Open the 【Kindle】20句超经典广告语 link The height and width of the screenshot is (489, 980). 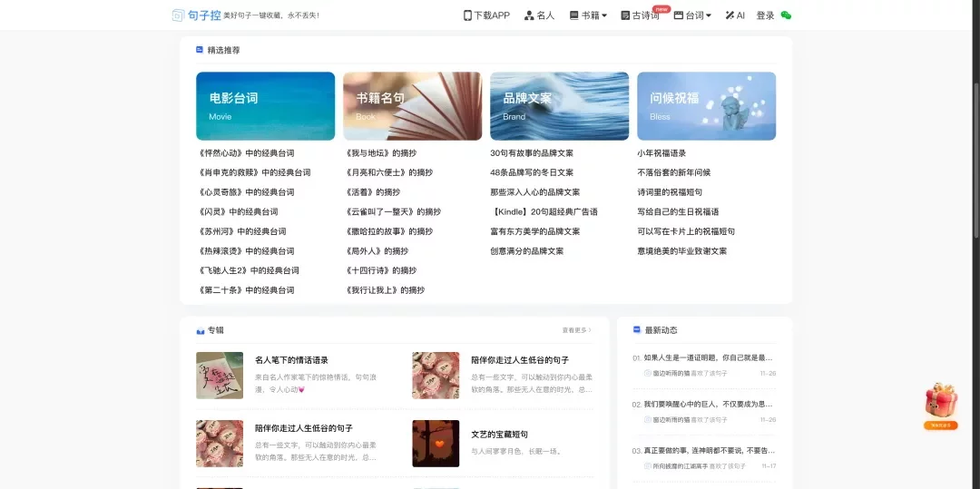pyautogui.click(x=544, y=211)
